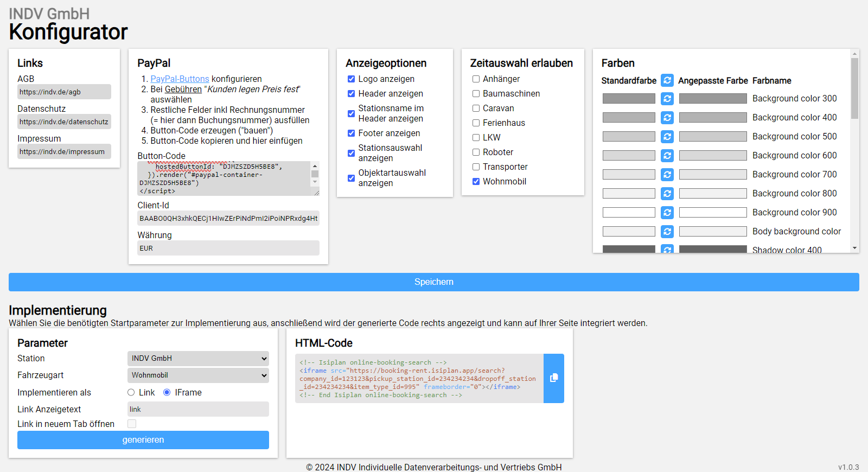
Task: Click the Farben panel scrollbar thumb
Action: pyautogui.click(x=854, y=88)
